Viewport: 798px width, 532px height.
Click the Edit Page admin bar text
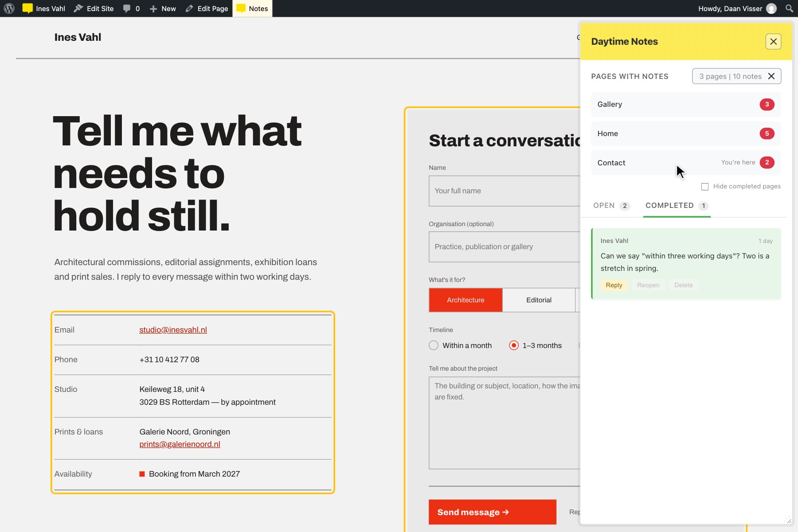click(x=212, y=8)
